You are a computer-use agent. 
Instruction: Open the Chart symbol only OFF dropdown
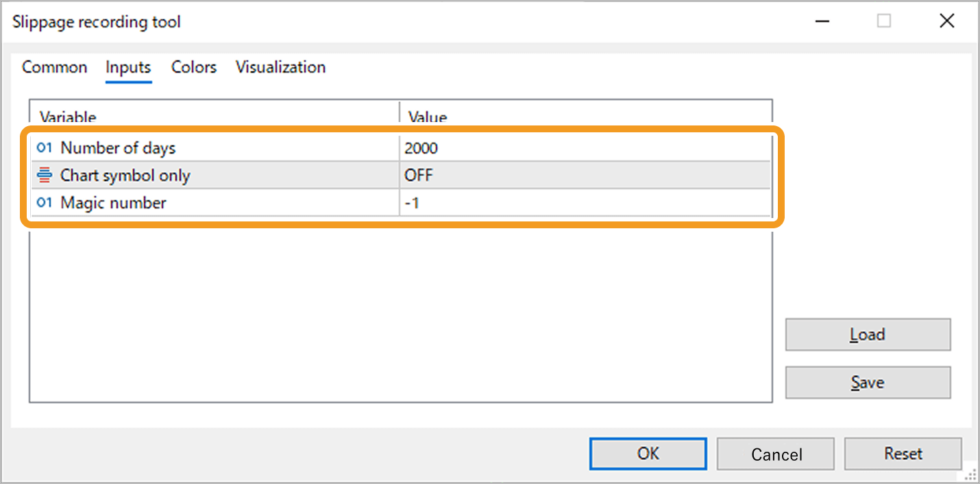point(480,175)
